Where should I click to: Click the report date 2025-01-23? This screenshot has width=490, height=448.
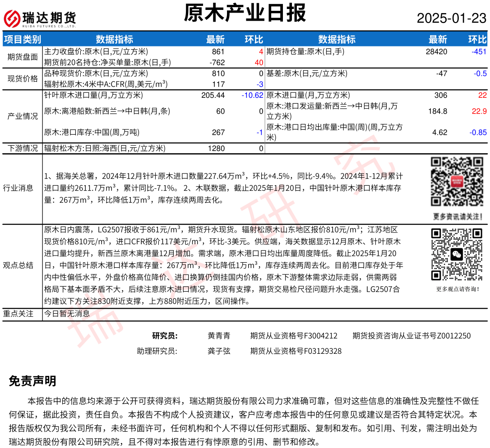point(451,18)
